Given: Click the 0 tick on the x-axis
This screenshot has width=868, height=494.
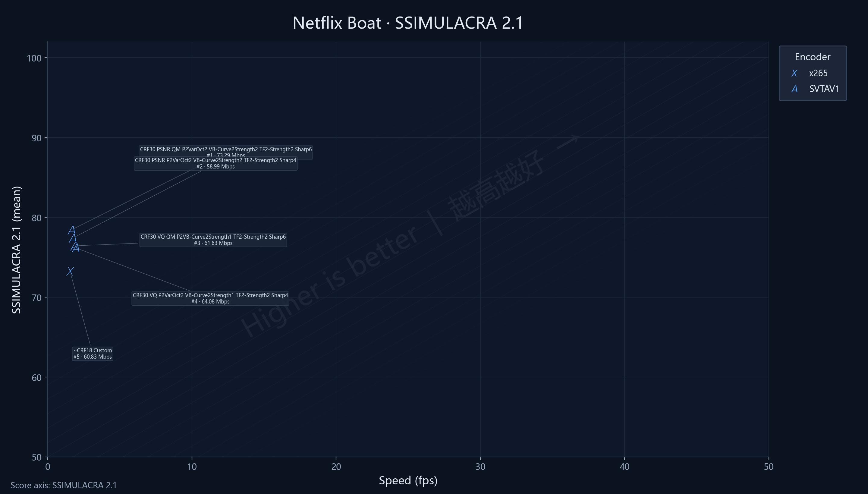Looking at the screenshot, I should [48, 467].
